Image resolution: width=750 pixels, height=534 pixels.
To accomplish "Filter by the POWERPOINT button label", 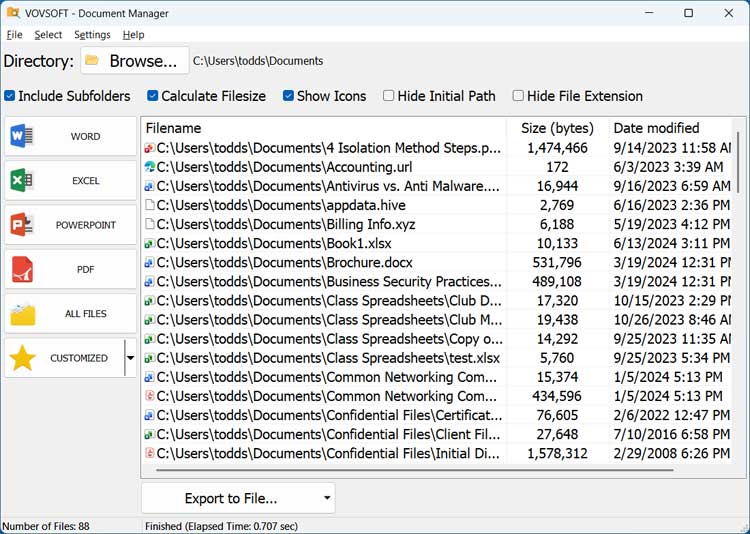I will 86,225.
